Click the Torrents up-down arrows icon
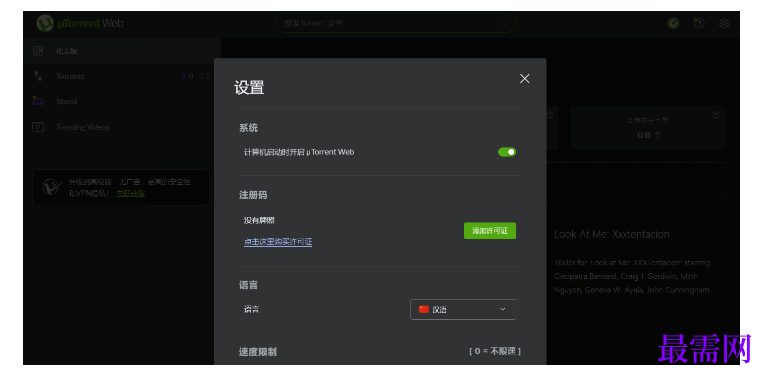Image resolution: width=770 pixels, height=380 pixels. [x=38, y=76]
